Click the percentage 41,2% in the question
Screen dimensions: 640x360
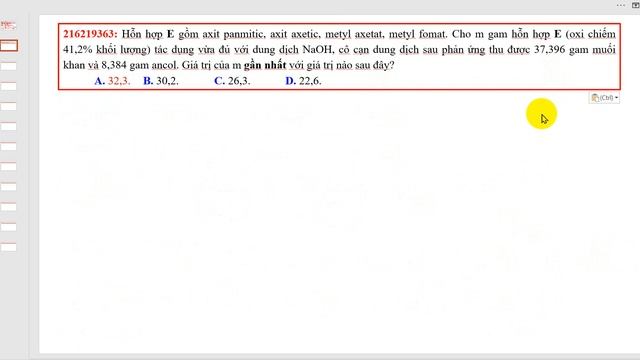pos(78,49)
